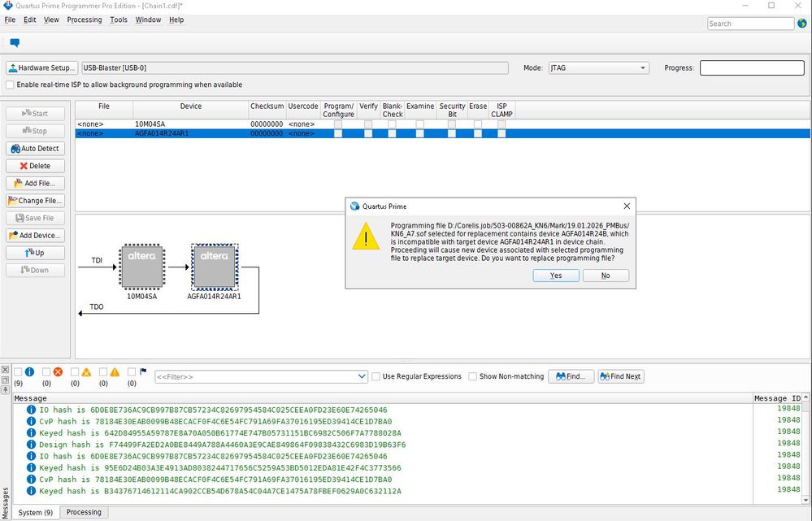Open the Processing menu
This screenshot has width=812, height=521.
(85, 20)
